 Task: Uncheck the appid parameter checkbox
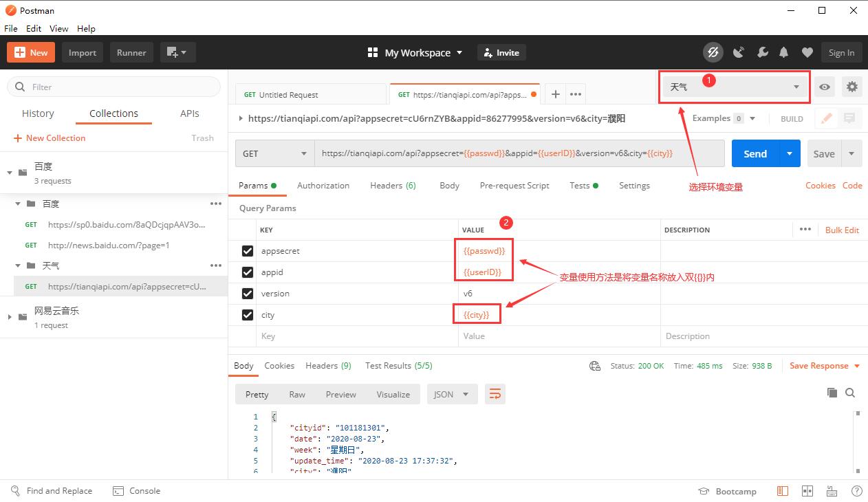pyautogui.click(x=248, y=272)
